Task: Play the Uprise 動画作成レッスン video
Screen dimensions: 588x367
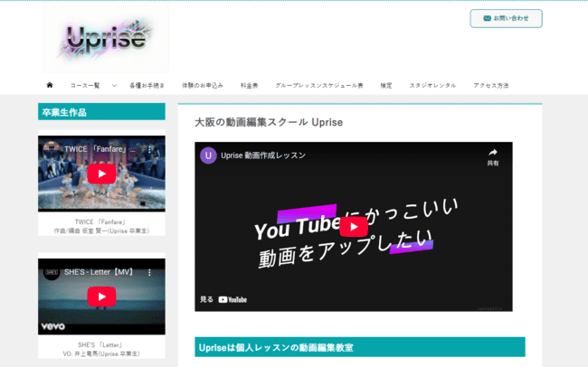Action: [x=353, y=227]
